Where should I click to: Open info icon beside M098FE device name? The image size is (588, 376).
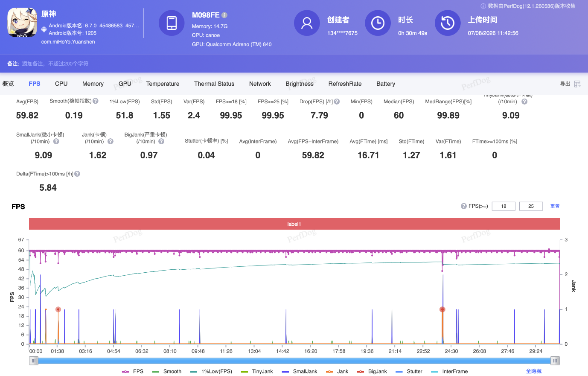click(224, 15)
